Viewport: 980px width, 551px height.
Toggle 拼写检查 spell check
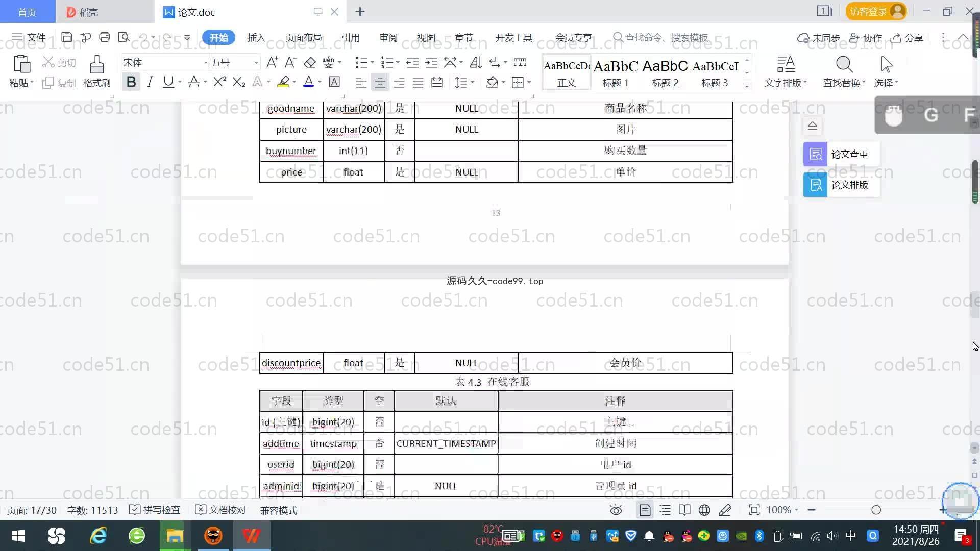[155, 510]
